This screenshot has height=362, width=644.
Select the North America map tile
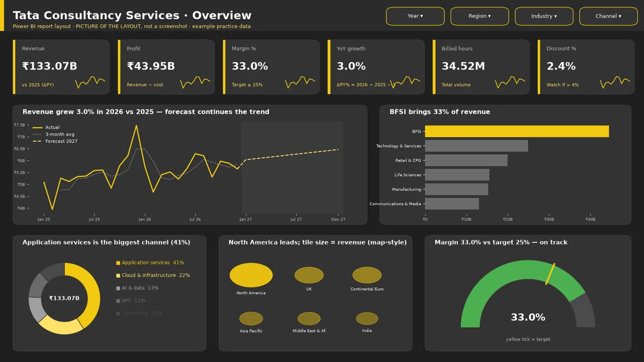pyautogui.click(x=251, y=275)
